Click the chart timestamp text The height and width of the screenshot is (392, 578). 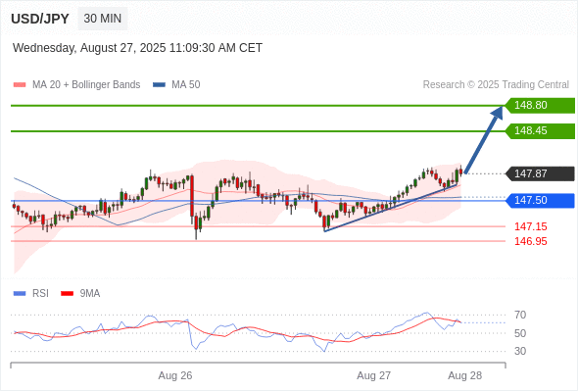[x=137, y=48]
